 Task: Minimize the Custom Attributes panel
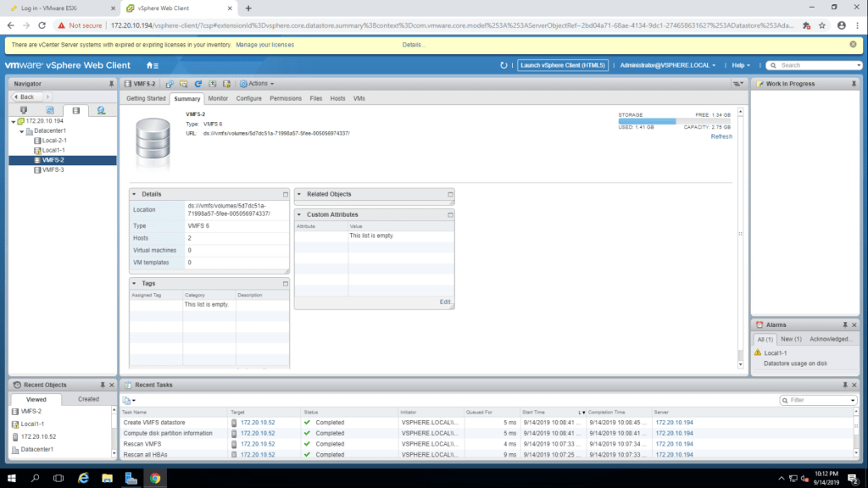point(450,215)
